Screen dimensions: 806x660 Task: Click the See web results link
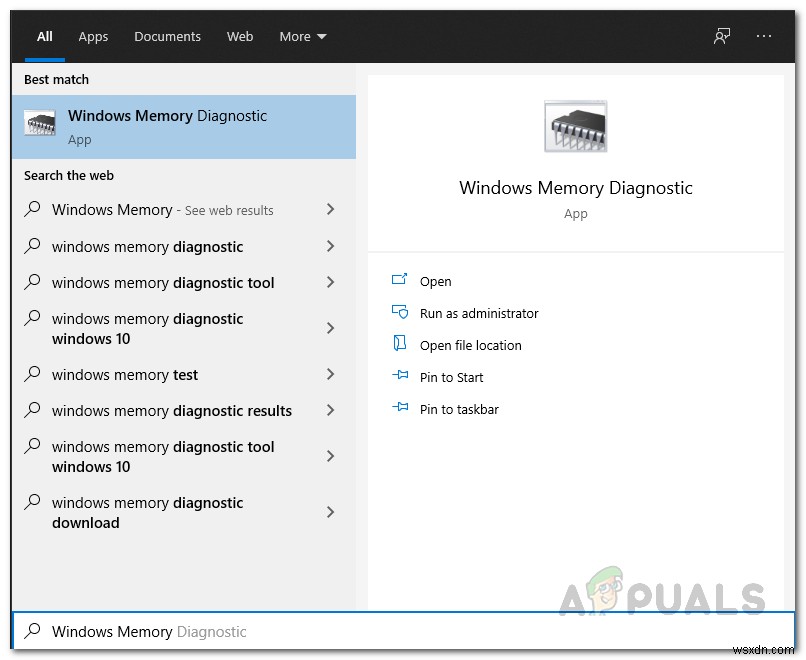pyautogui.click(x=227, y=210)
